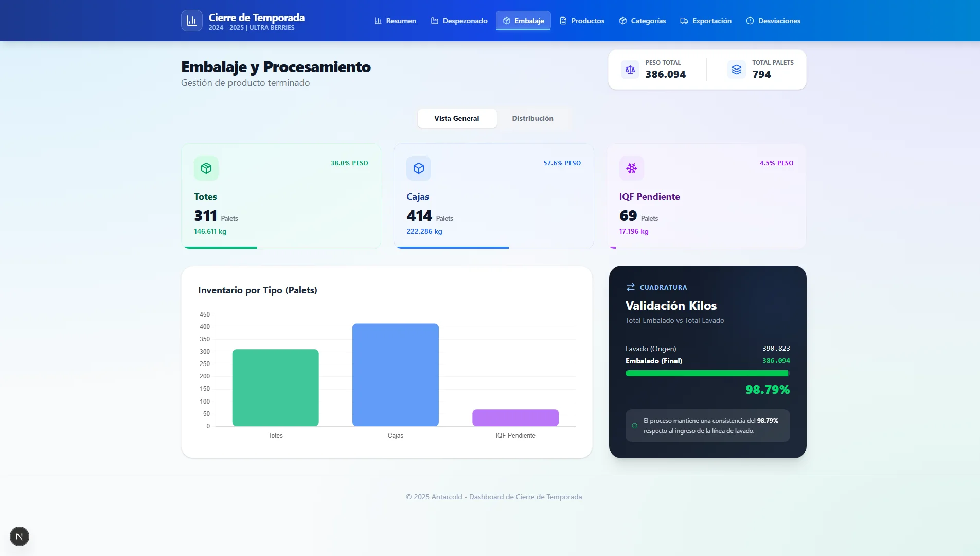Navigate to Categorías

[642, 21]
